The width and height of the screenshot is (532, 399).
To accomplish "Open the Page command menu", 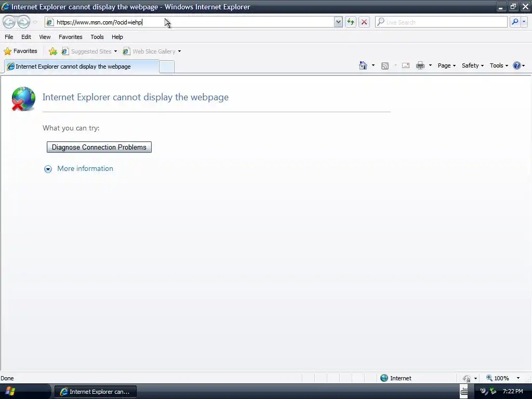I will point(446,65).
